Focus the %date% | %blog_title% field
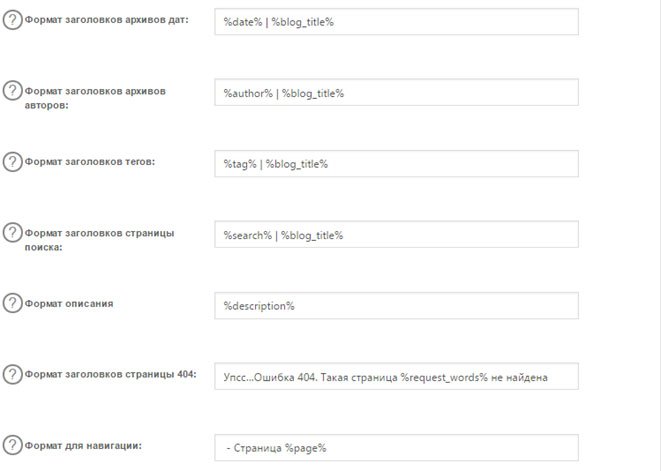 pyautogui.click(x=396, y=21)
